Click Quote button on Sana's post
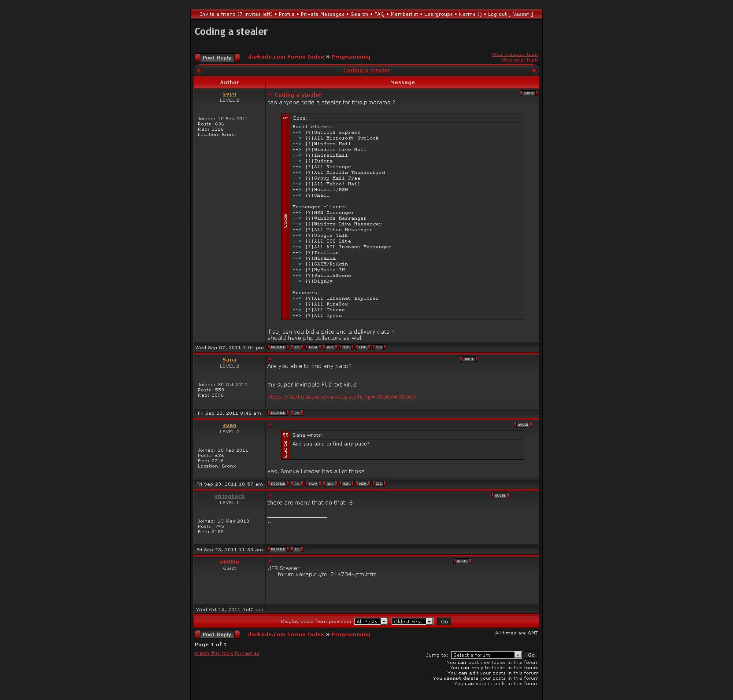Viewport: 733px width, 700px height. [x=469, y=359]
